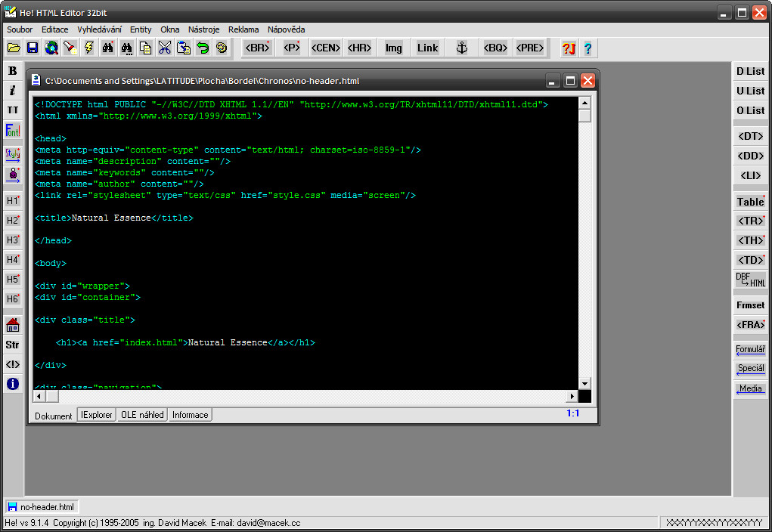The height and width of the screenshot is (532, 772).
Task: Insert an H2 heading tag
Action: [x=13, y=220]
